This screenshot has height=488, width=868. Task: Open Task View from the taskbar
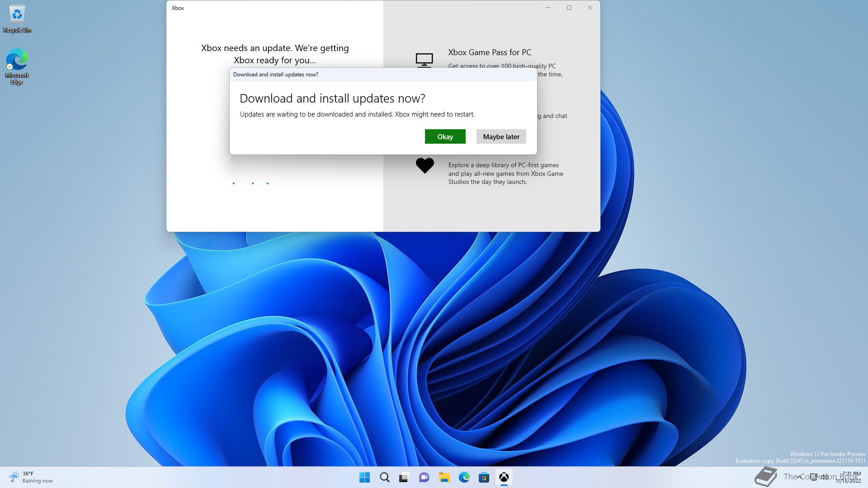404,477
